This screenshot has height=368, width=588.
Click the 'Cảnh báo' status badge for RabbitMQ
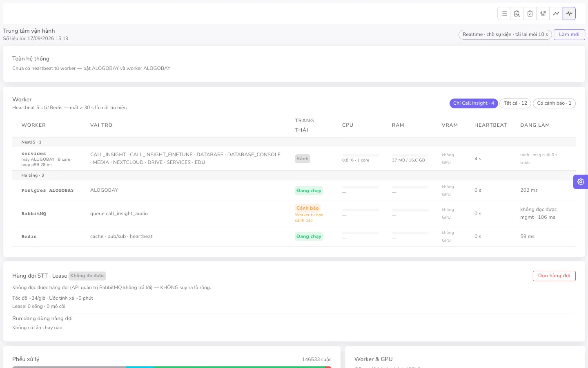click(x=307, y=208)
